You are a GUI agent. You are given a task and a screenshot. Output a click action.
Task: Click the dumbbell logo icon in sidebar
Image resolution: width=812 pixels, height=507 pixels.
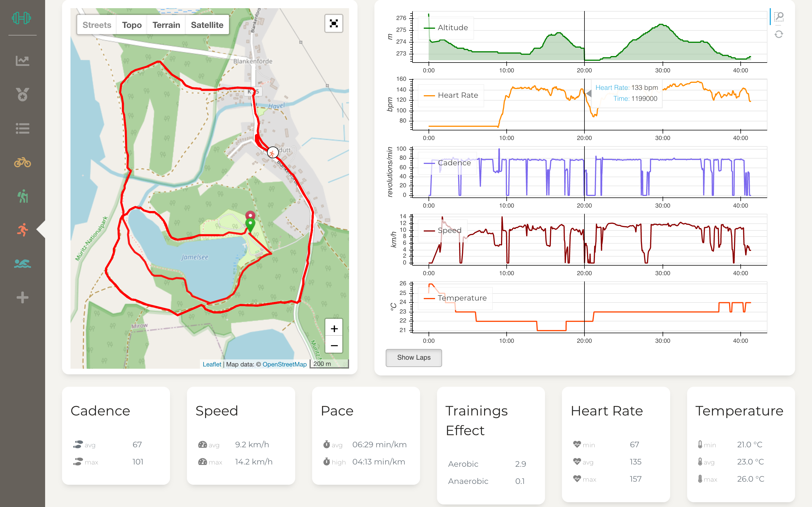pyautogui.click(x=21, y=18)
